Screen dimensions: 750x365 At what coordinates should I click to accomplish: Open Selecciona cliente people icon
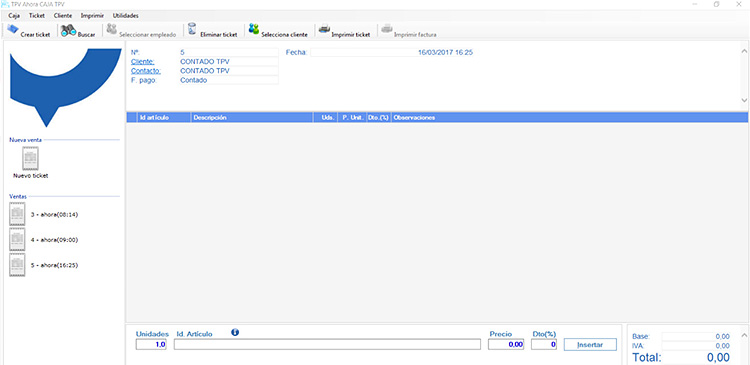pyautogui.click(x=254, y=30)
